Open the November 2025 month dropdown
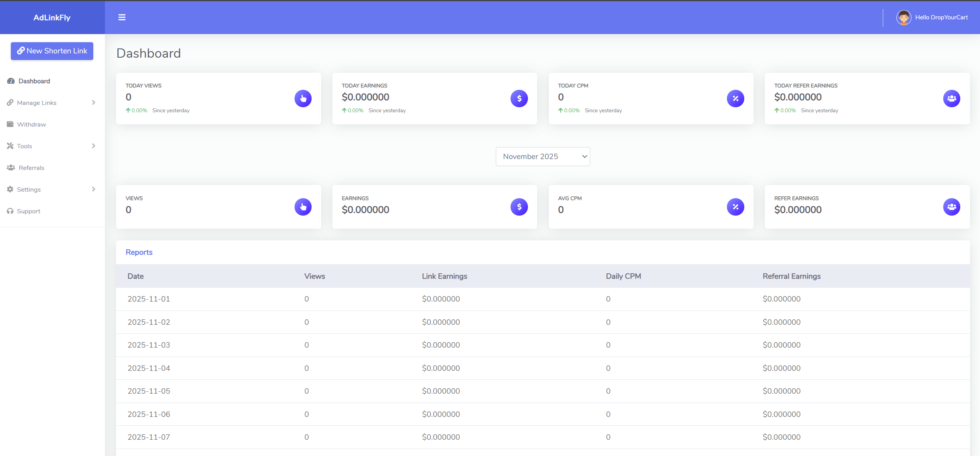Screen dimensions: 980x456 [x=543, y=156]
